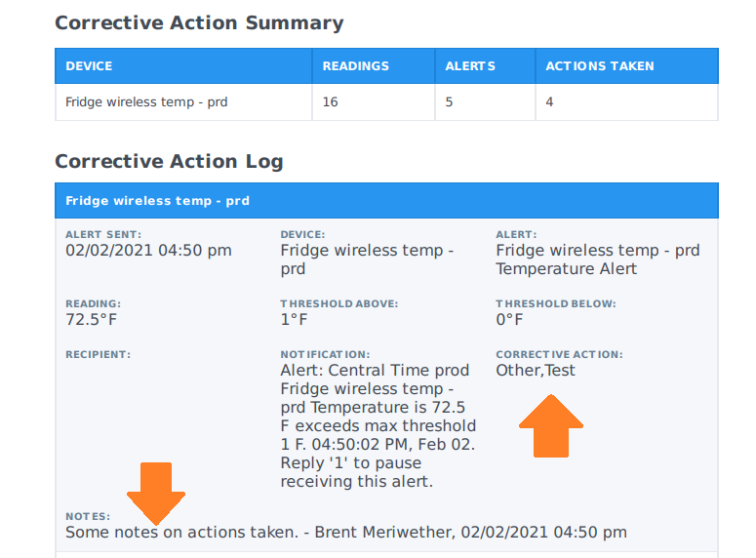Click the orange arrow pointing down at Notes
The image size is (756, 558).
156,491
